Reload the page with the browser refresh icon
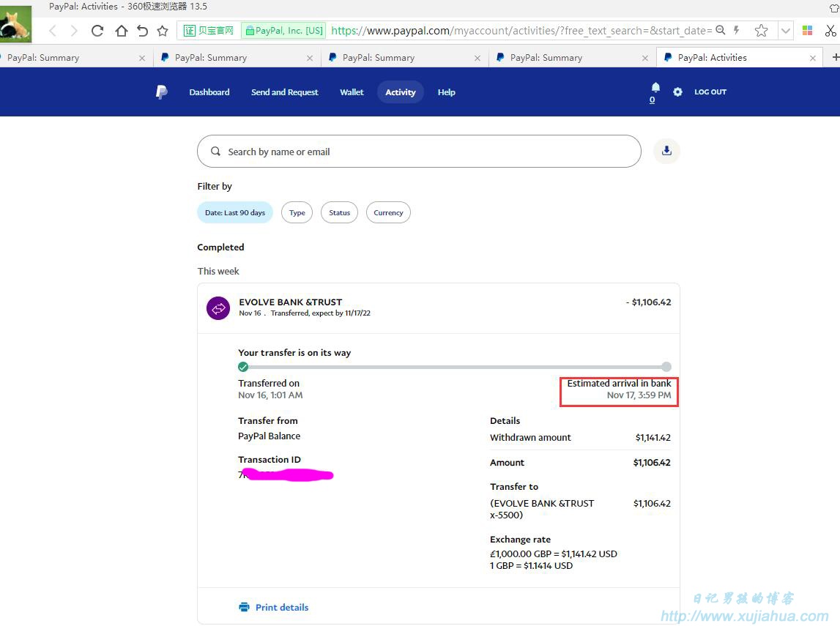The image size is (840, 626). 97,31
